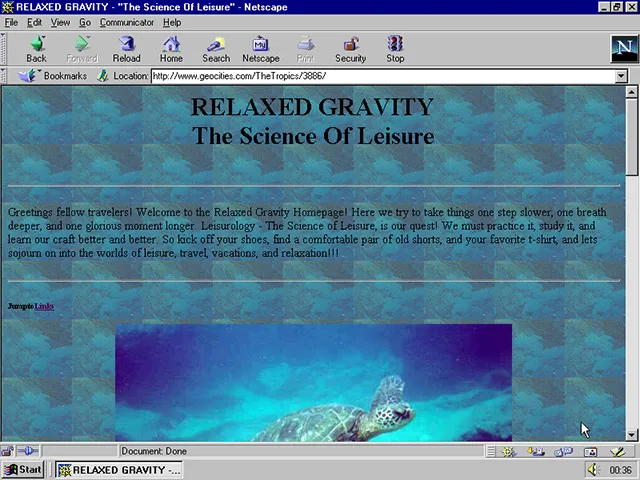Go to the Home page
This screenshot has height=480, width=640.
(x=171, y=48)
